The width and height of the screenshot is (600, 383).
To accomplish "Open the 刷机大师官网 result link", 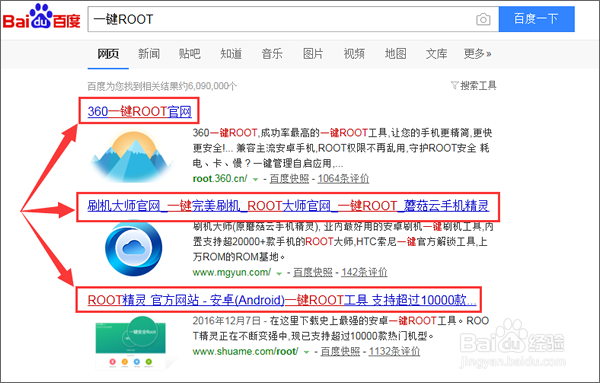I will 288,206.
